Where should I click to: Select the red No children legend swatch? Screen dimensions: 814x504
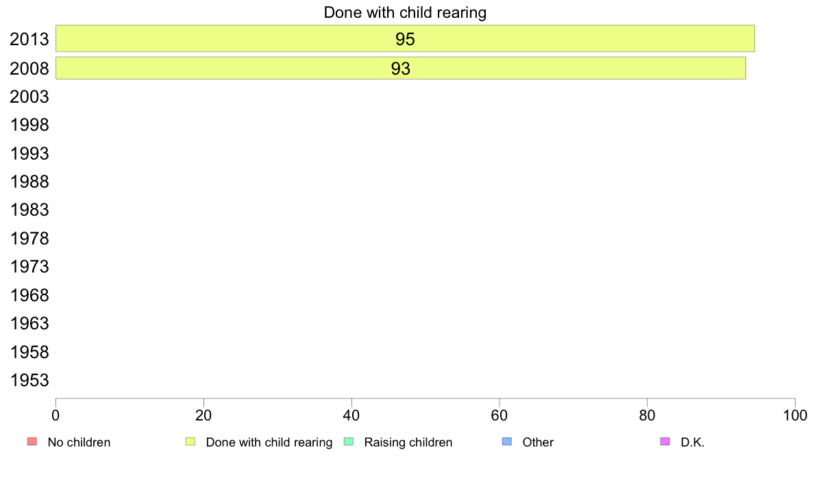(32, 442)
